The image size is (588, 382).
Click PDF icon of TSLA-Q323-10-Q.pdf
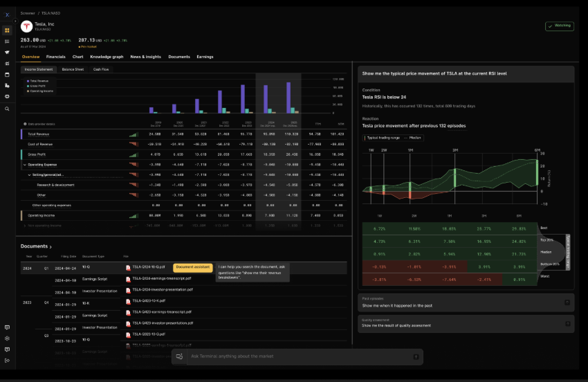128,335
